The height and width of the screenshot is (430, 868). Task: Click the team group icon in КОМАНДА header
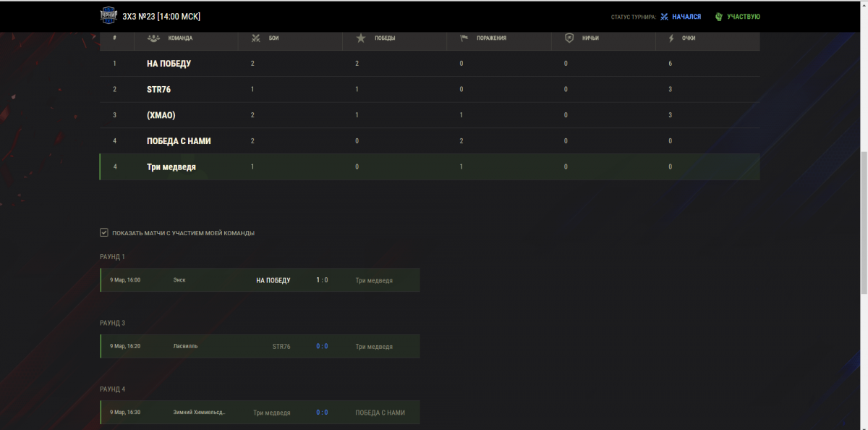pos(153,38)
